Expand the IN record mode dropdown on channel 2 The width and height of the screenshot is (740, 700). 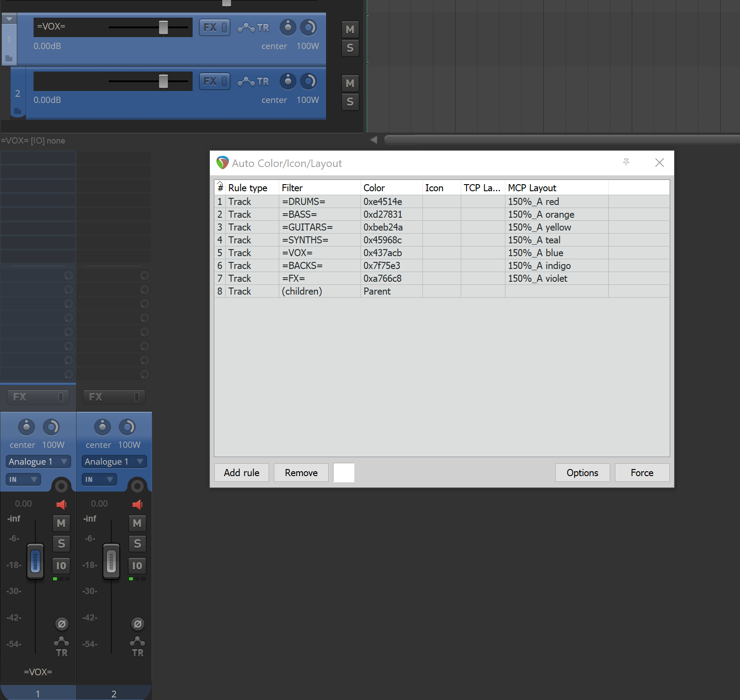click(x=99, y=480)
